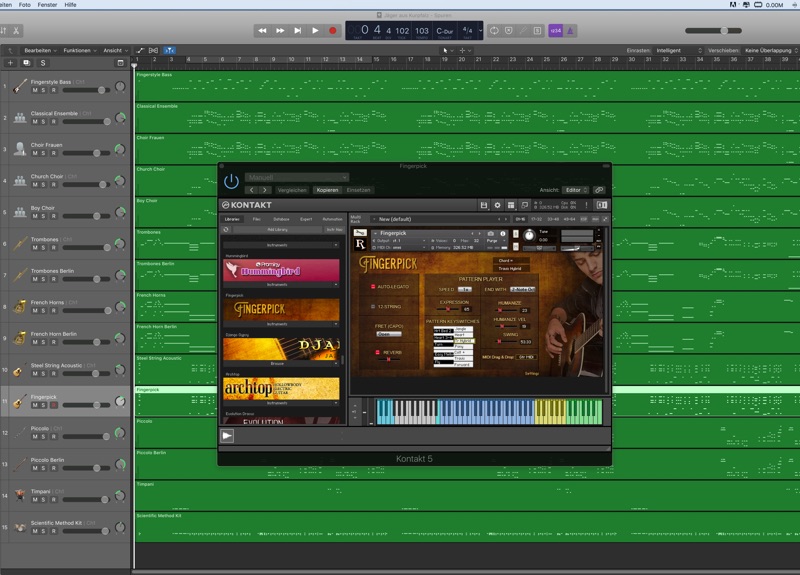Mute the Fingerstyle Bass track
Image resolution: width=800 pixels, height=575 pixels.
[35, 90]
